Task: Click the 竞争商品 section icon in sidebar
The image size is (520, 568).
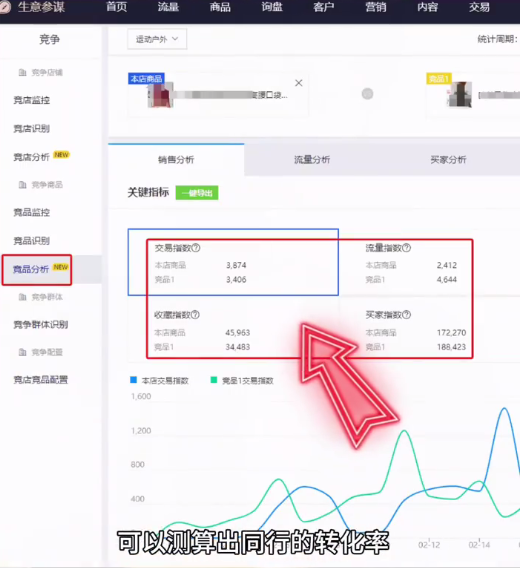Action: (x=22, y=185)
